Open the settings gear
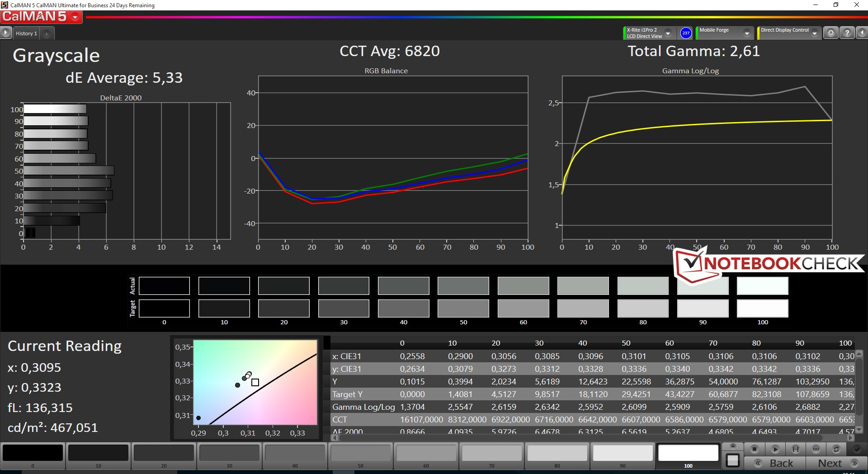Screen dimensions: 868x474 pyautogui.click(x=830, y=33)
